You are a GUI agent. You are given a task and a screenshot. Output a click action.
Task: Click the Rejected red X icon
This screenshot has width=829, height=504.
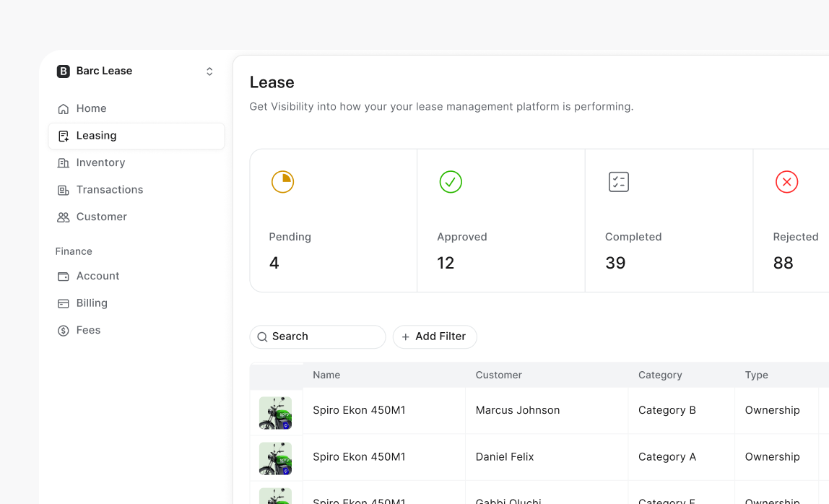point(786,182)
